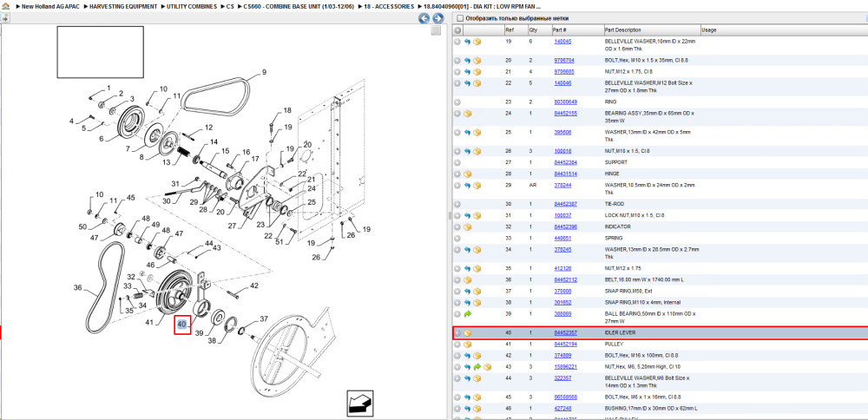Click the plus icon on RING row
Viewport: 868px width, 420px height.
pos(457,102)
